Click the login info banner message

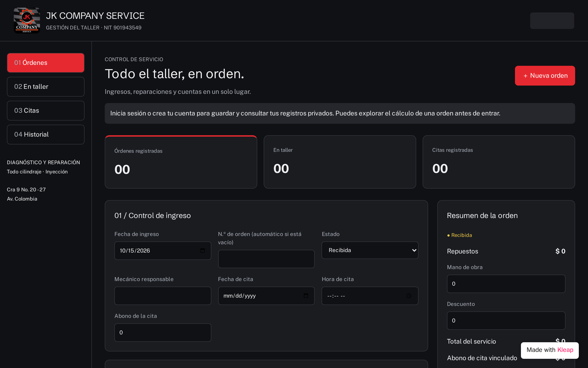(340, 113)
